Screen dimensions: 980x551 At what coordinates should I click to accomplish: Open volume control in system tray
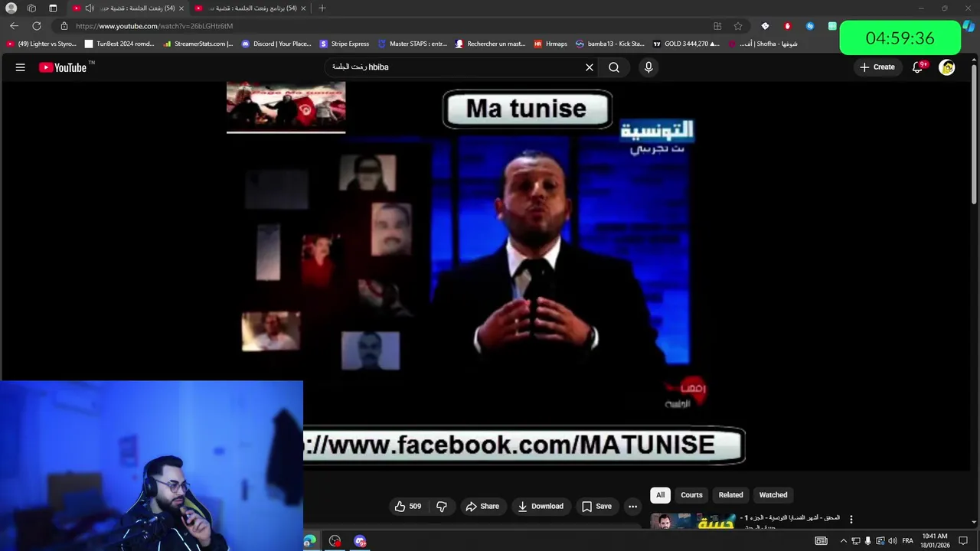tap(893, 541)
